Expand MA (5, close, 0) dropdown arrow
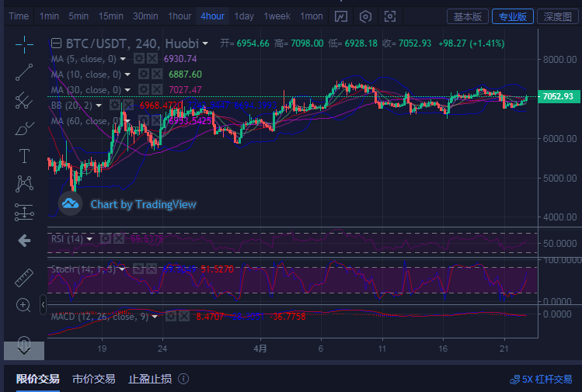Viewport: 582px width, 392px height. tap(123, 59)
